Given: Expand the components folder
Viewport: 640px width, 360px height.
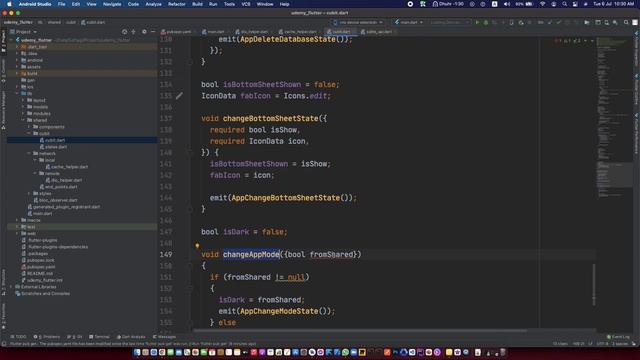Looking at the screenshot, I should (29, 127).
